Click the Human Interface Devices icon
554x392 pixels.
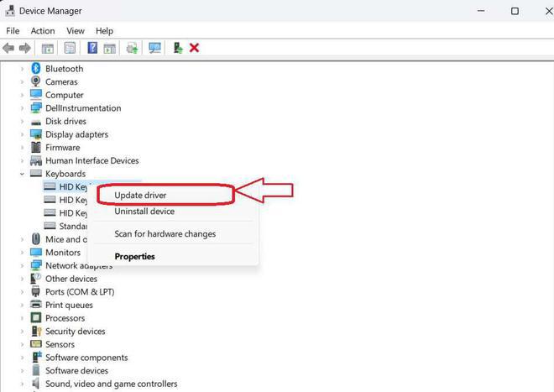[36, 160]
